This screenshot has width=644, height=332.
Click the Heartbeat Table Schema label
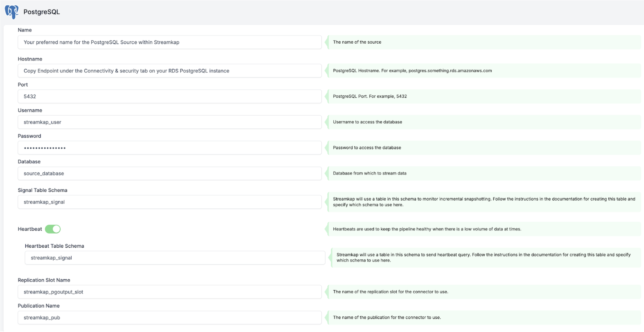55,246
